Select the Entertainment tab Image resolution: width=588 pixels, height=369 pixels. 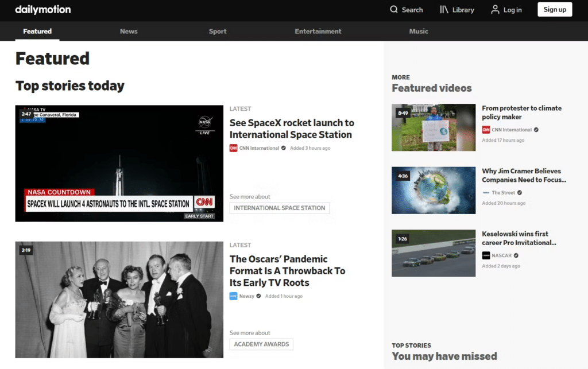coord(318,31)
